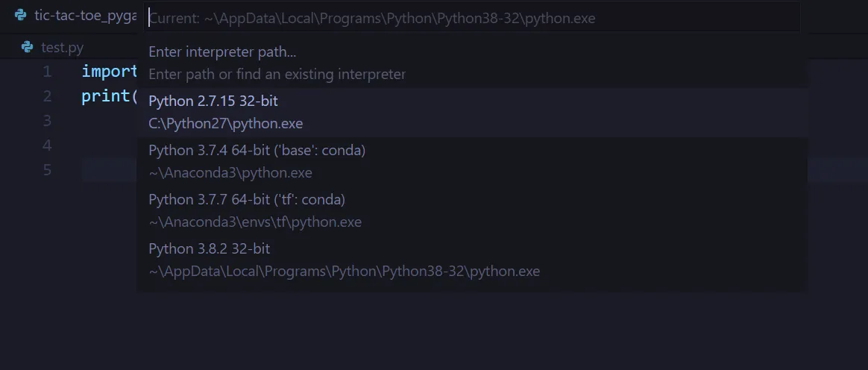Click line number 3 in the gutter
This screenshot has height=370, width=868.
tap(47, 121)
